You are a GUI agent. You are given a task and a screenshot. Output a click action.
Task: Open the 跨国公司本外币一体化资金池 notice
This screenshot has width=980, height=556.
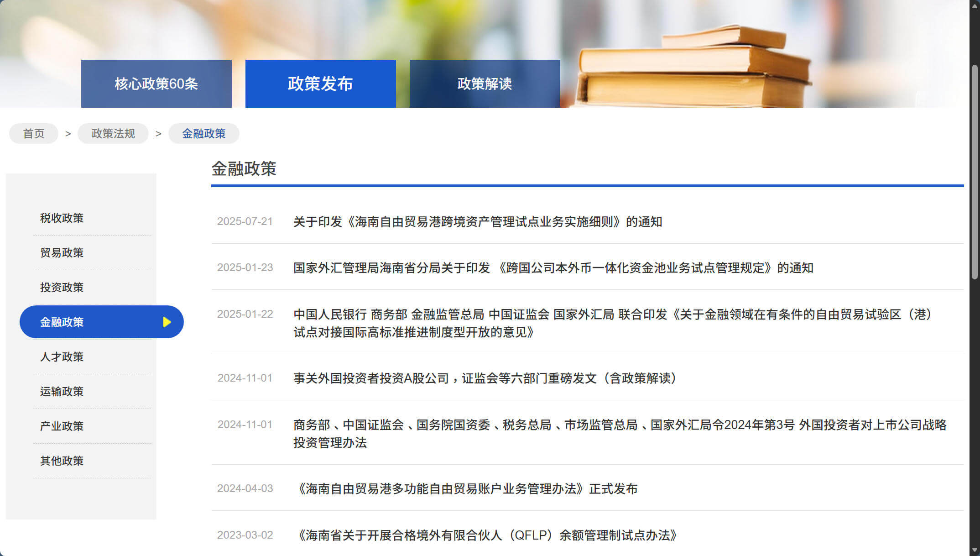click(553, 268)
